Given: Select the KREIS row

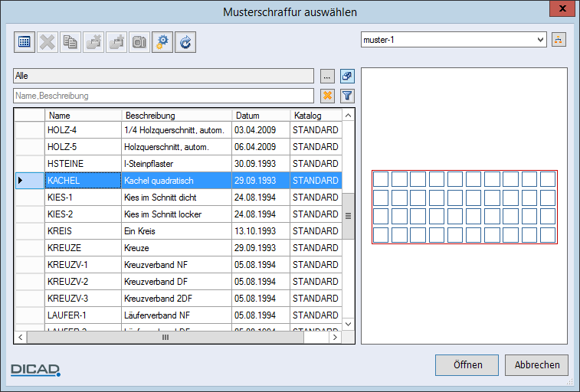Looking at the screenshot, I should click(x=179, y=231).
